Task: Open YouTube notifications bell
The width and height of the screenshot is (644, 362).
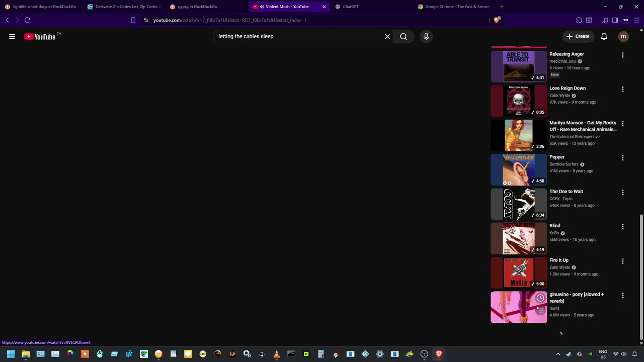Action: point(604,36)
